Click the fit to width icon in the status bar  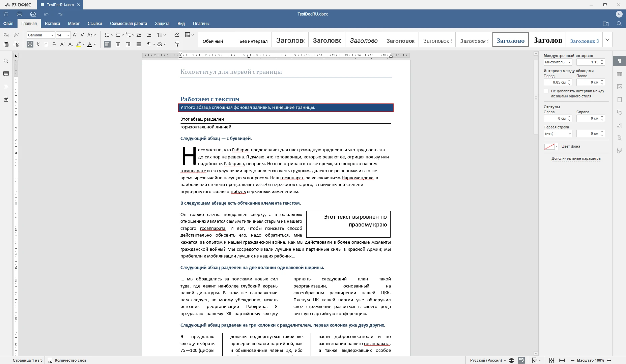click(562, 360)
